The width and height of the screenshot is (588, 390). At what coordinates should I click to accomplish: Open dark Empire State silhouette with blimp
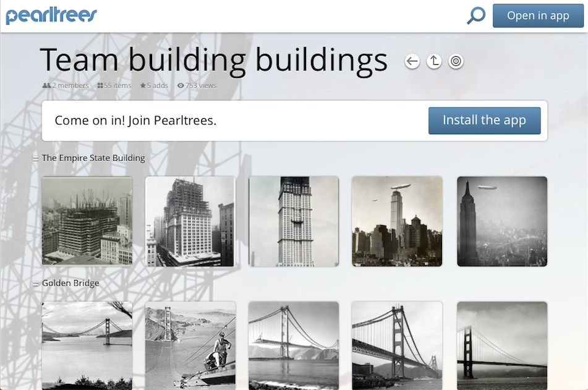[x=502, y=221]
